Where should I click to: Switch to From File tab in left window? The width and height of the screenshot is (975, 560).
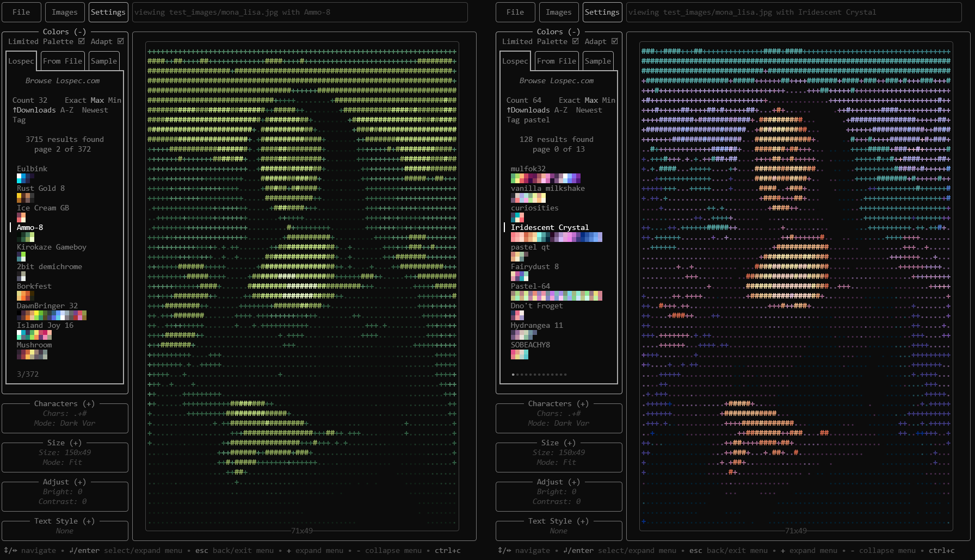click(x=63, y=61)
